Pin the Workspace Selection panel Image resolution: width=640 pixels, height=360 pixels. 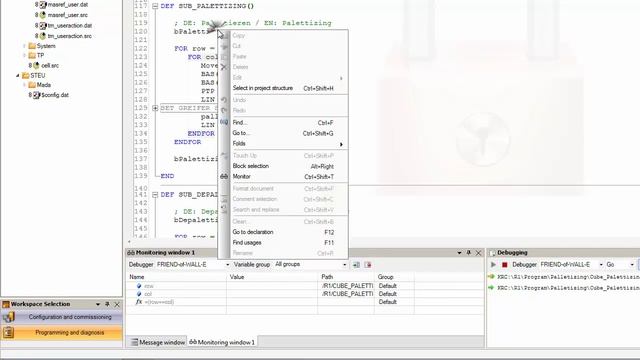pyautogui.click(x=107, y=304)
